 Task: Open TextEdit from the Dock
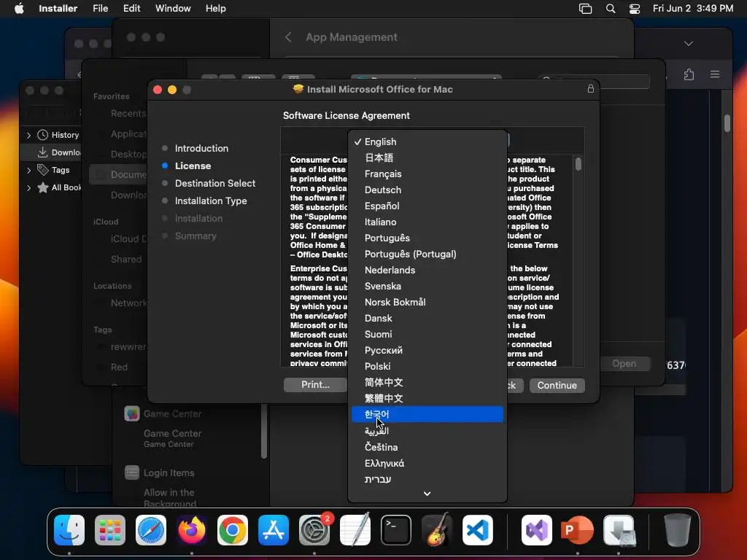pos(355,530)
